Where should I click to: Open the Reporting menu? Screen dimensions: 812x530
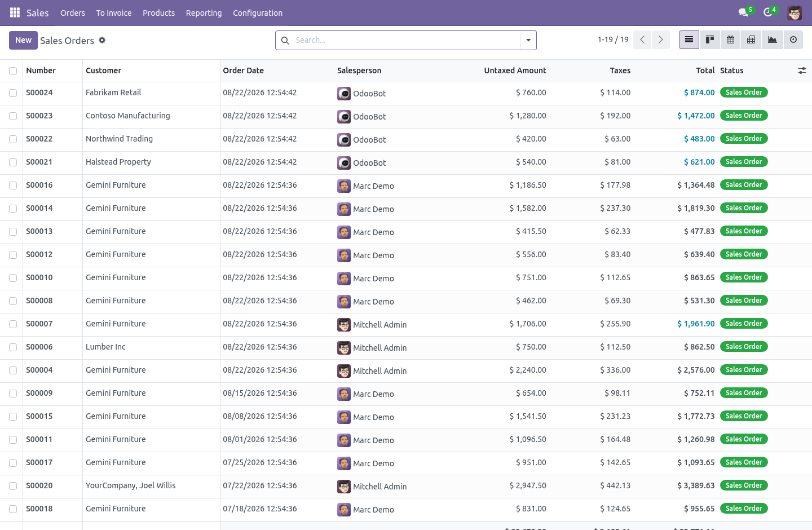pyautogui.click(x=204, y=12)
